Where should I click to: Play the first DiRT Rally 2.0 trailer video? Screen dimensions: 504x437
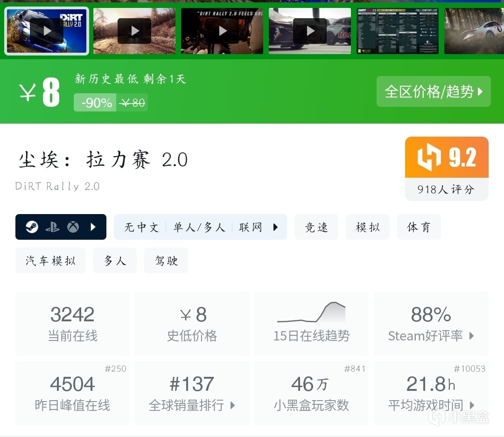(47, 31)
